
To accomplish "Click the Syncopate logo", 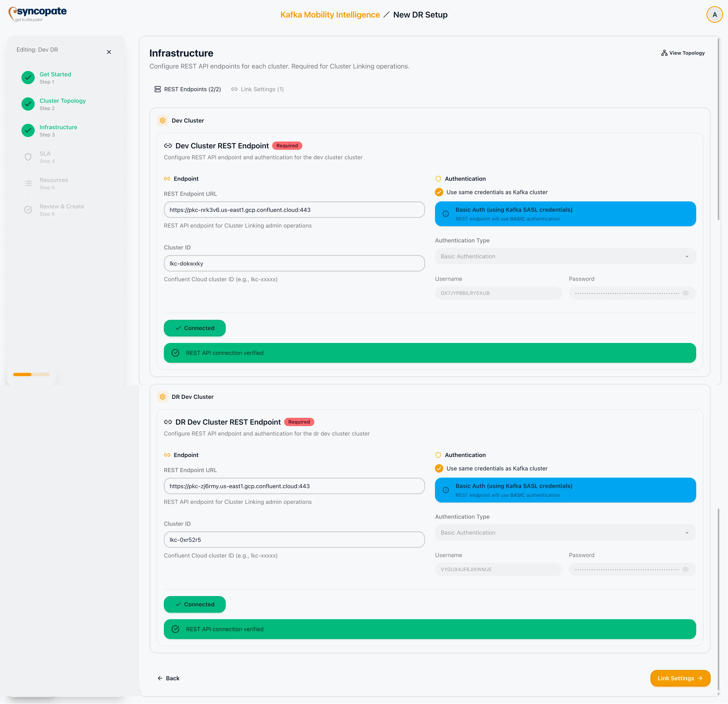I will pyautogui.click(x=38, y=14).
